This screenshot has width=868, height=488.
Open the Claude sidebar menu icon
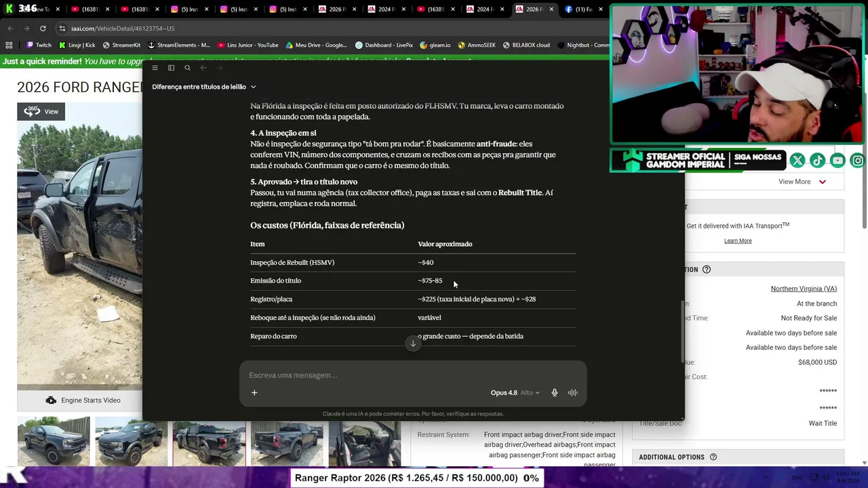(x=155, y=68)
